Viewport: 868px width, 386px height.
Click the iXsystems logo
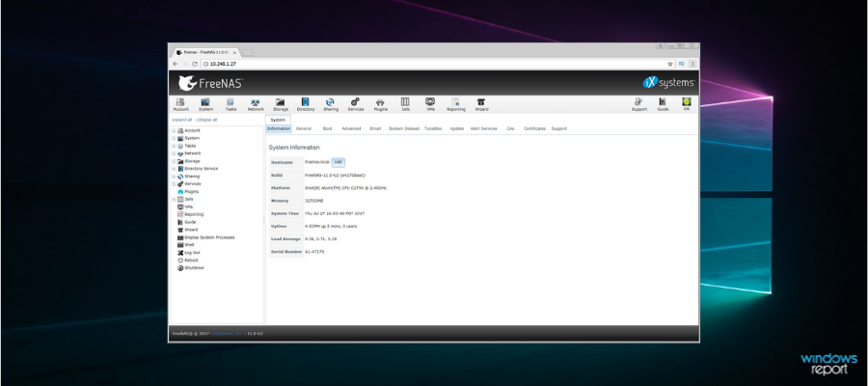(668, 83)
